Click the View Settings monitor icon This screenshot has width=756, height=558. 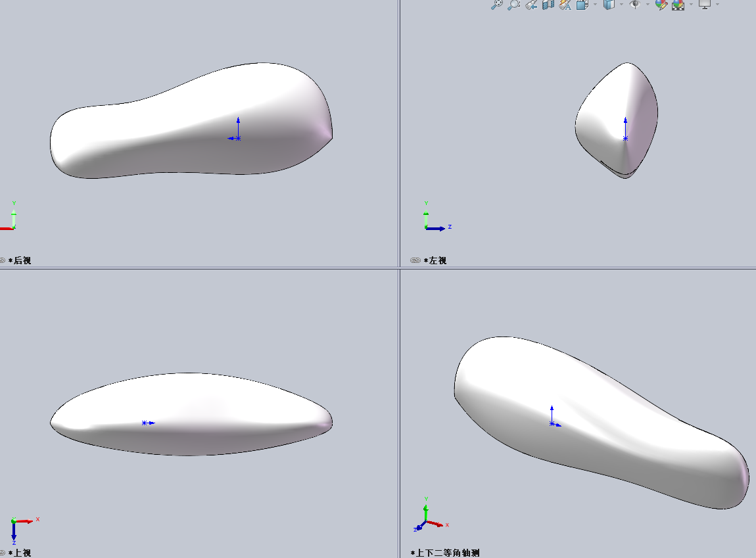[705, 4]
